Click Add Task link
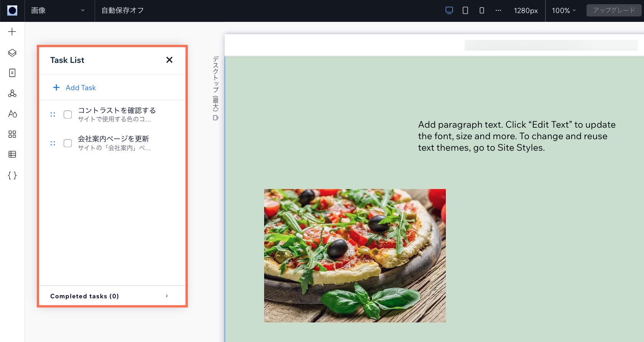Viewport: 644px width, 342px height. click(x=74, y=87)
